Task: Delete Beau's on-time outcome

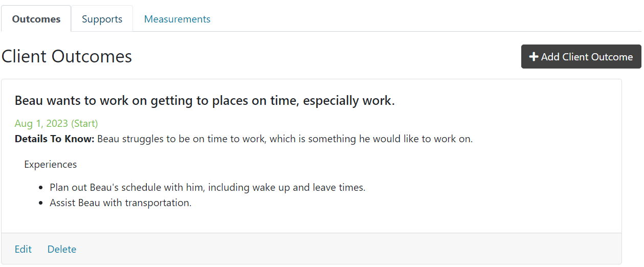Action: (x=62, y=249)
